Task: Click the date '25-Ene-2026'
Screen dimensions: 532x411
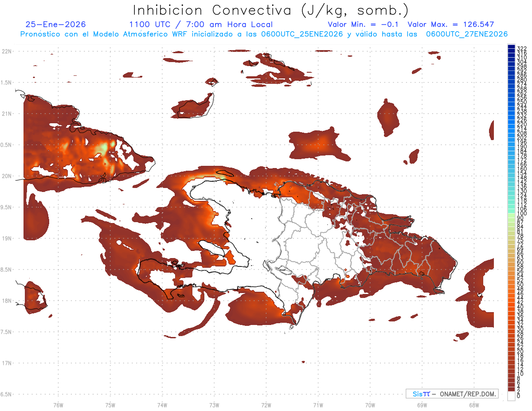Action: [x=55, y=24]
